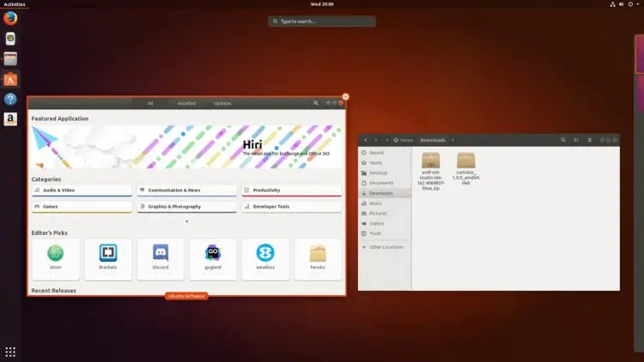Toggle list/grid view in Files

click(x=576, y=140)
